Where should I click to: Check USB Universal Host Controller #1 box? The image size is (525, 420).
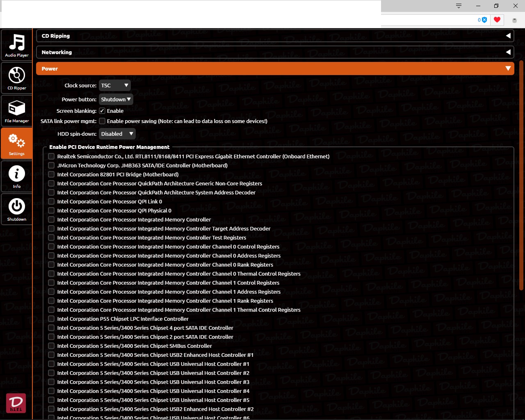[x=51, y=364]
